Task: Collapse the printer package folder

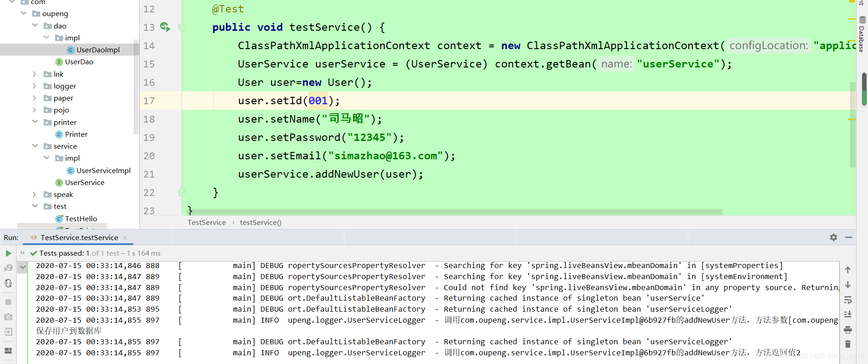Action: [35, 122]
